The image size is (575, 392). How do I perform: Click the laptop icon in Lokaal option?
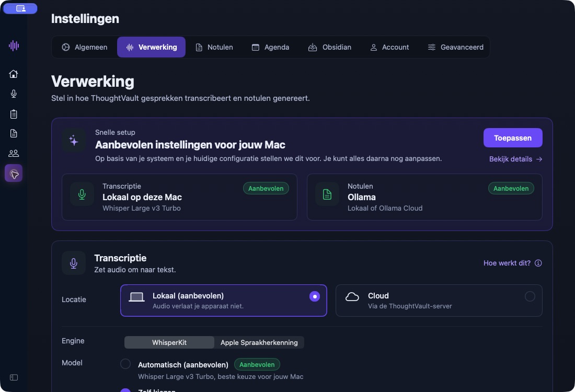click(x=136, y=297)
